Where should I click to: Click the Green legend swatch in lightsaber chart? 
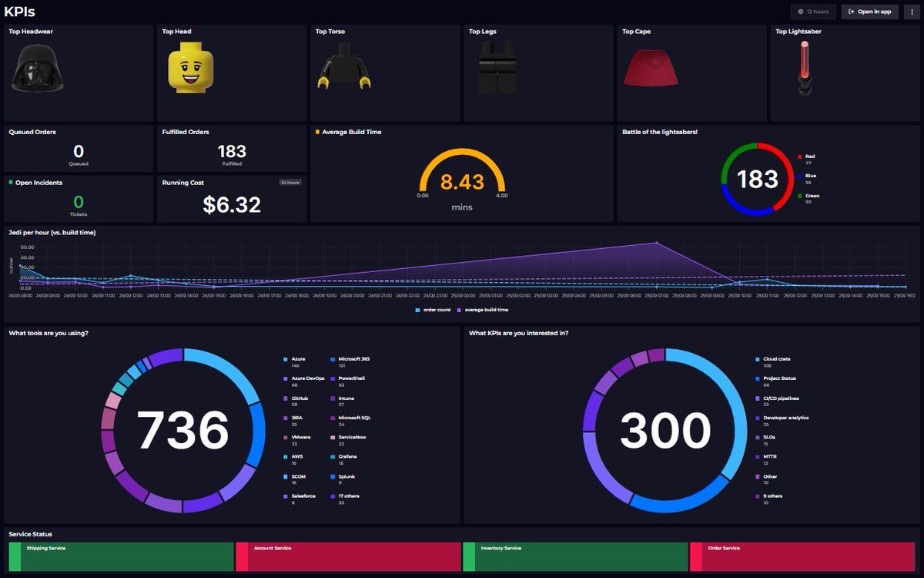point(800,196)
